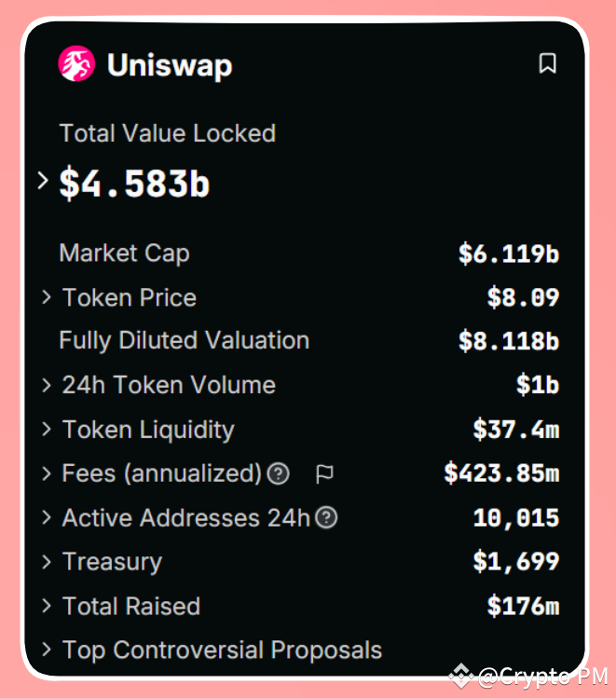Expand the Token Price row

click(47, 297)
